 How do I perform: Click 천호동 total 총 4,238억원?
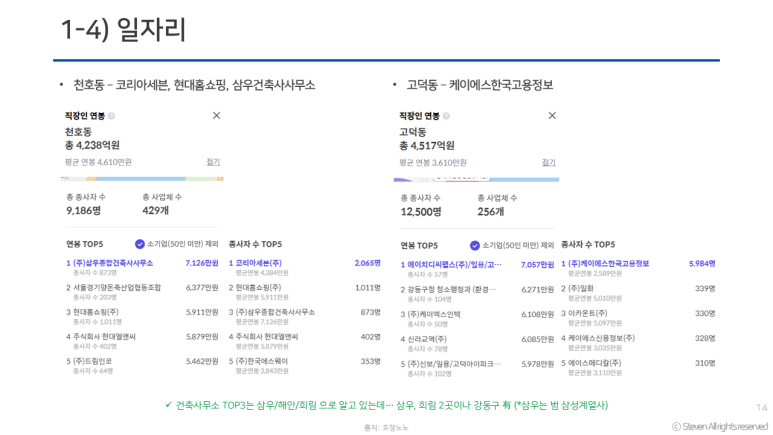92,145
